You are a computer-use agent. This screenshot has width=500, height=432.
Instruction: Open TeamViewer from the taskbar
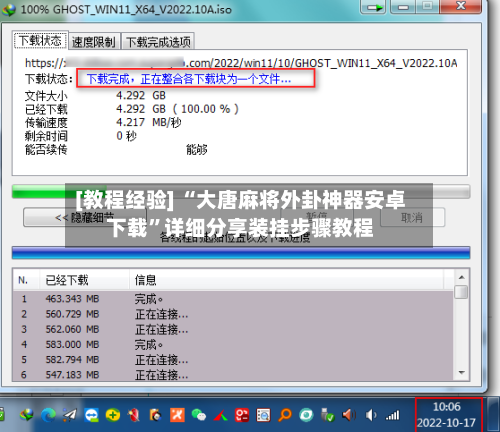(x=91, y=415)
